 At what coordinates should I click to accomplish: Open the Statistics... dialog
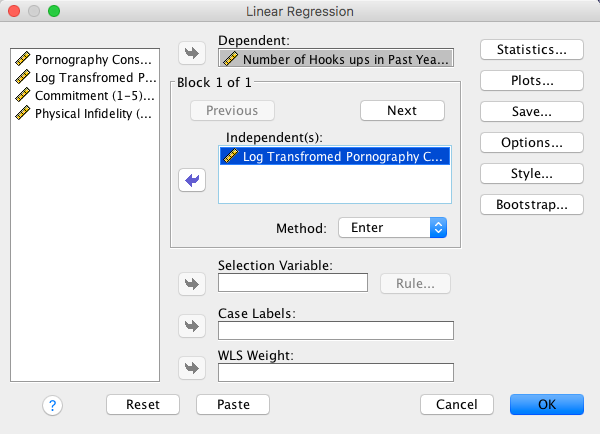click(531, 49)
